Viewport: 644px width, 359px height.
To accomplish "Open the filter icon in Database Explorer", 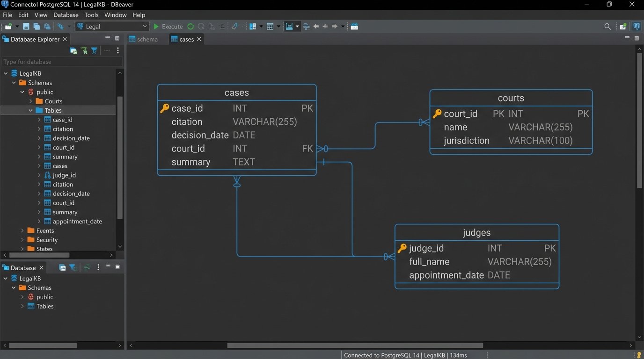I will 94,50.
